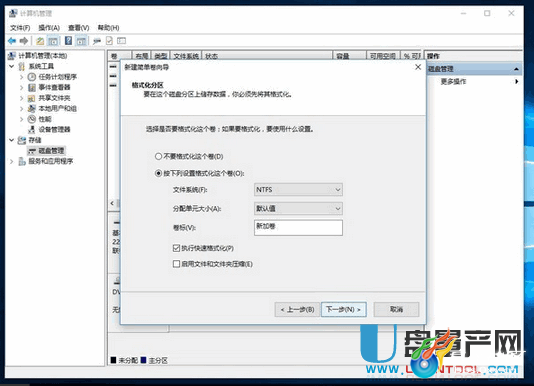Screen dimensions: 534x386
Task: Click the 事件查看器 icon in tree
Action: tap(32, 88)
